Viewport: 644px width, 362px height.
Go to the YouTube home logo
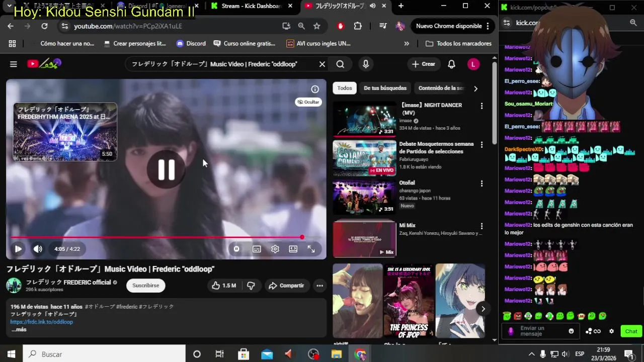pyautogui.click(x=44, y=64)
